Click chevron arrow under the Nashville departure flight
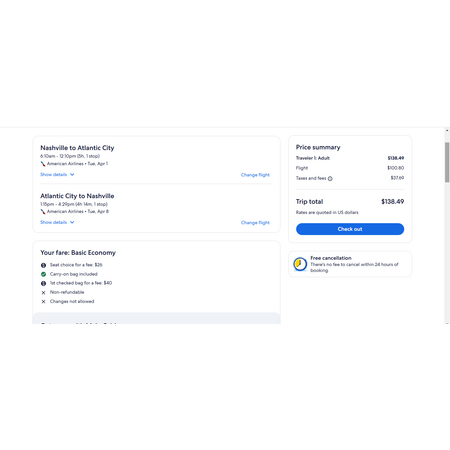Screen dimensions: 450x450 pyautogui.click(x=72, y=175)
